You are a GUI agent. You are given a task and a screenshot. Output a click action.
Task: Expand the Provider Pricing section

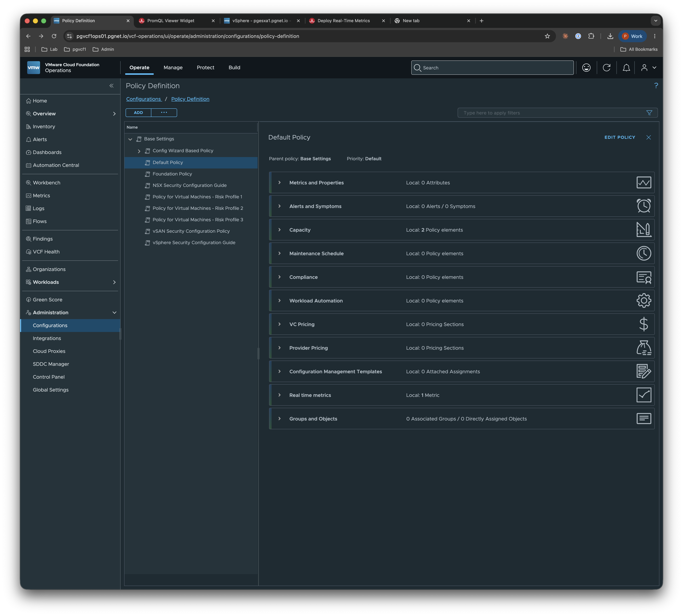pyautogui.click(x=279, y=348)
